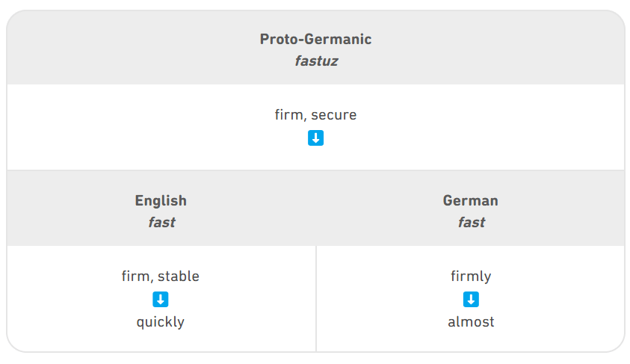The image size is (630, 364).
Task: Select italic 'fast' under German
Action: point(472,222)
